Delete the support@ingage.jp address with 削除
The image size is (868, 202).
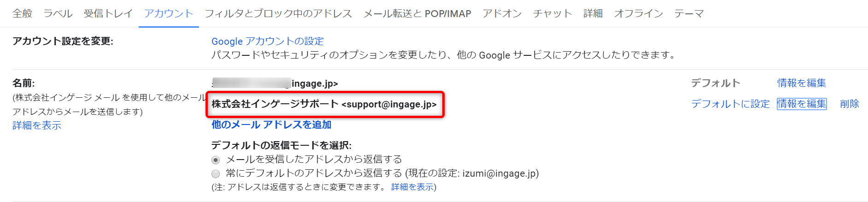[x=849, y=104]
